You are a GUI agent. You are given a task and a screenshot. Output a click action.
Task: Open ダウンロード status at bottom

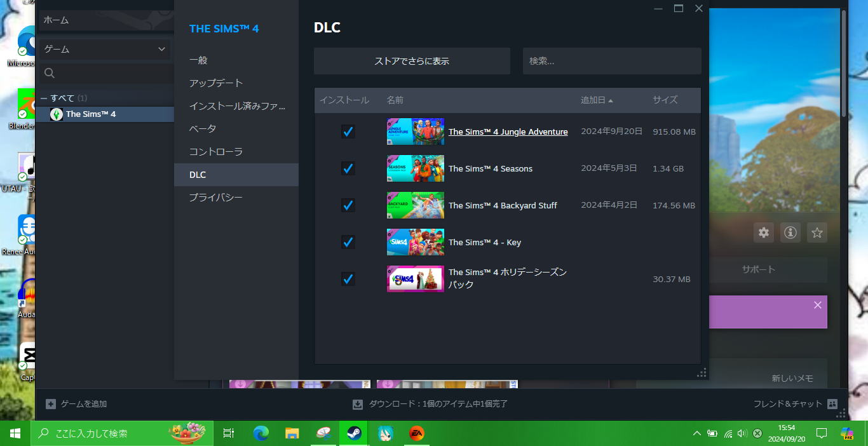pos(430,404)
